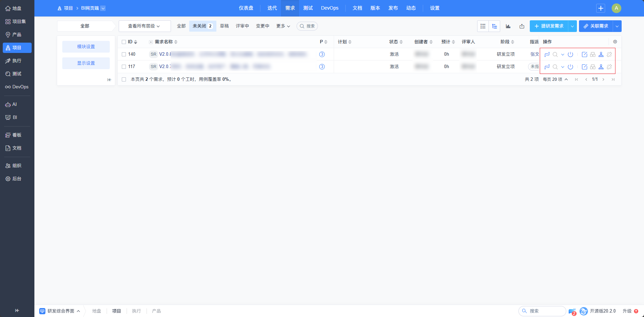Change the 每页 20 项 page size

[x=555, y=79]
